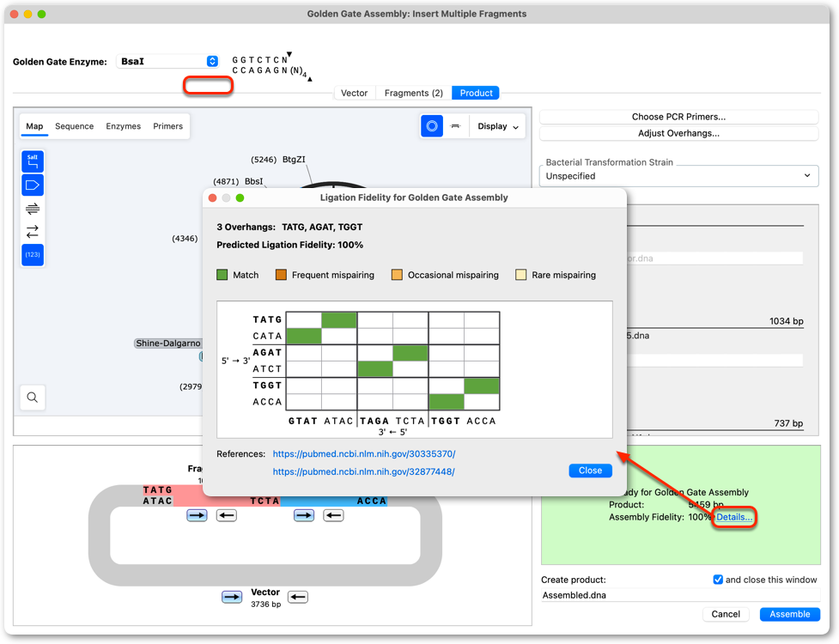The image size is (839, 644).
Task: Click Adjust Overhangs button
Action: (678, 133)
